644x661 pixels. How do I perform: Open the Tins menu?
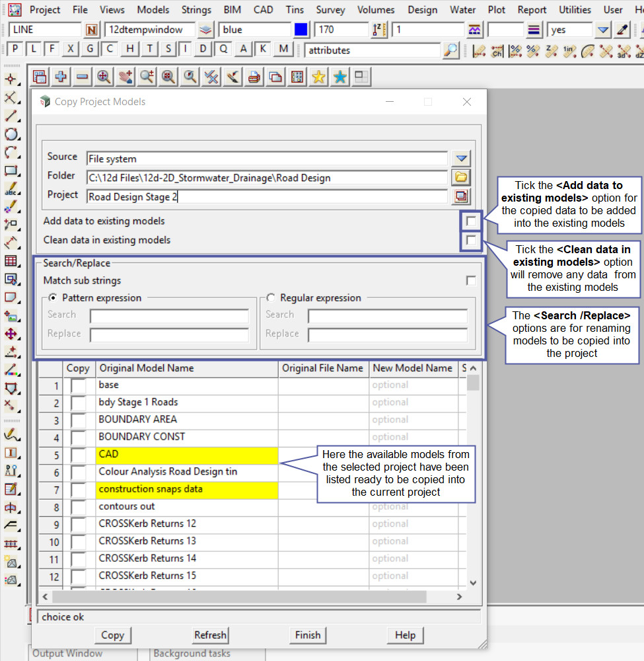coord(295,10)
